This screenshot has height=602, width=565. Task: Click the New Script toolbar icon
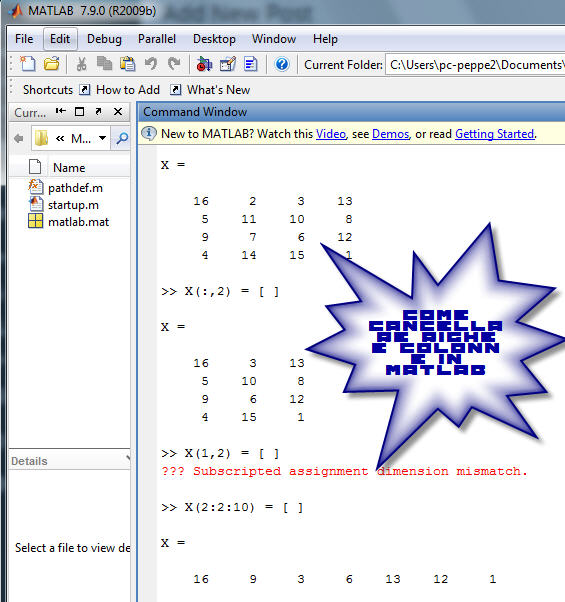pos(28,64)
